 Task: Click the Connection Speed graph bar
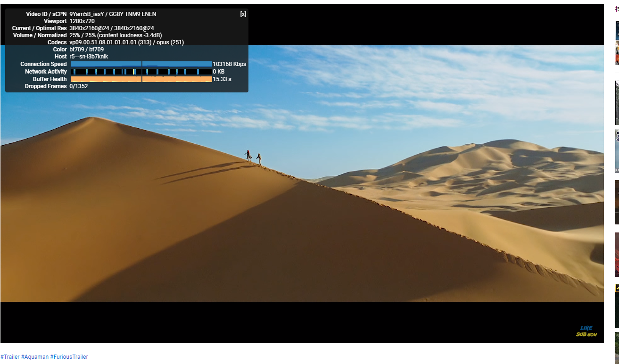coord(141,64)
